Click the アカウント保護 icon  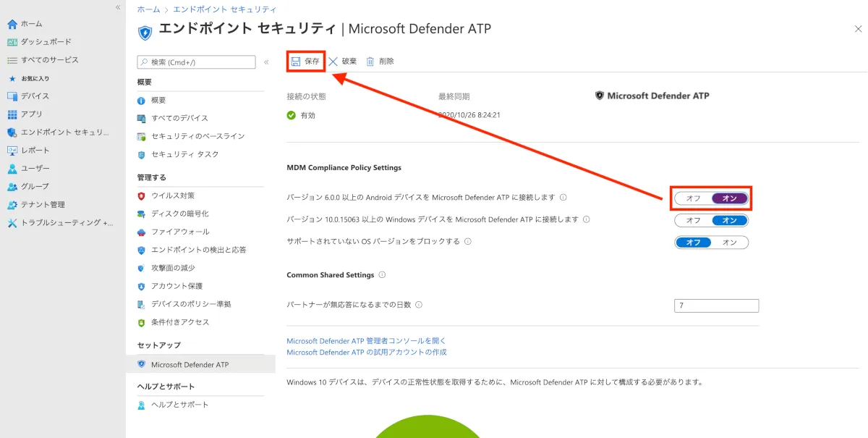(x=141, y=286)
